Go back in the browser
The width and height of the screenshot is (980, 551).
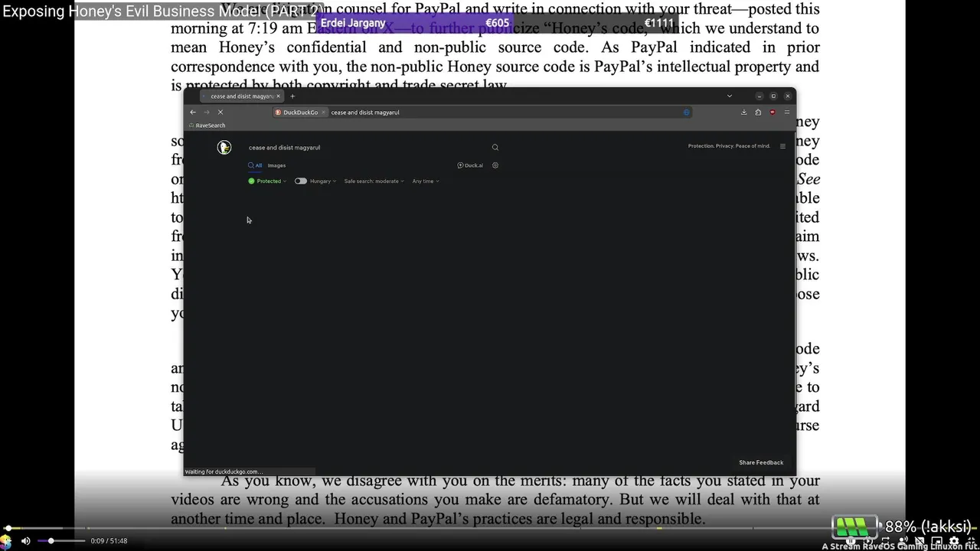point(193,112)
